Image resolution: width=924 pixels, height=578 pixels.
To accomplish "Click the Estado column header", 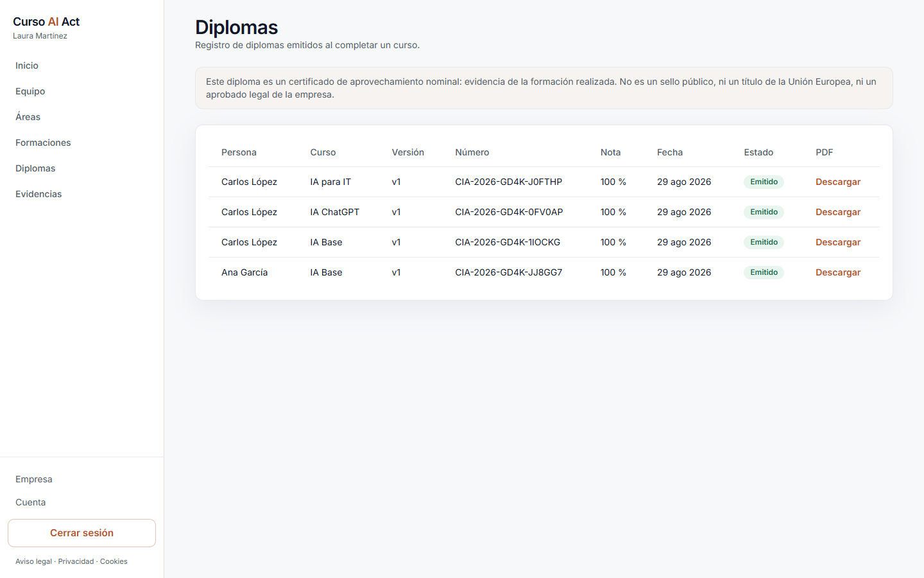I will tap(758, 152).
